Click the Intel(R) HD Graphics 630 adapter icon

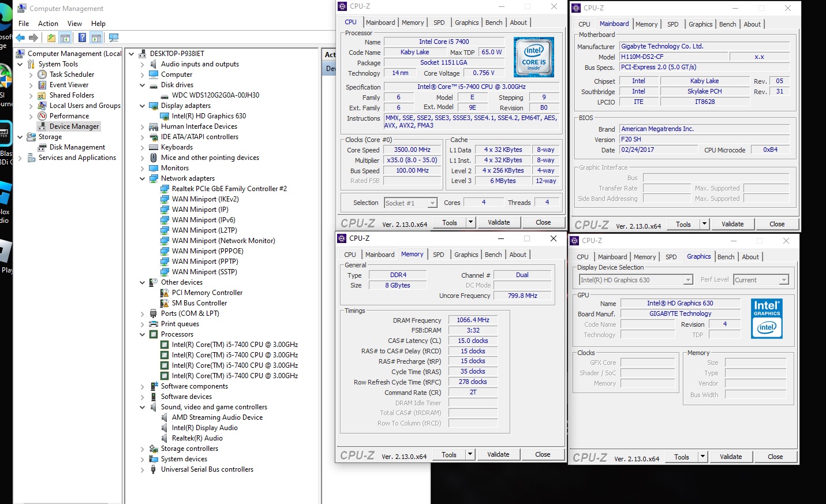(165, 116)
